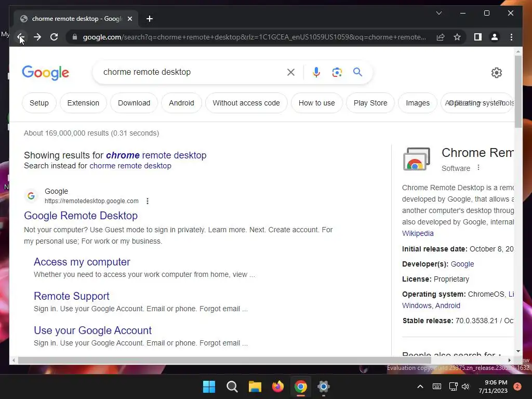The height and width of the screenshot is (399, 532).
Task: Open the Chrome profile avatar menu
Action: point(495,37)
